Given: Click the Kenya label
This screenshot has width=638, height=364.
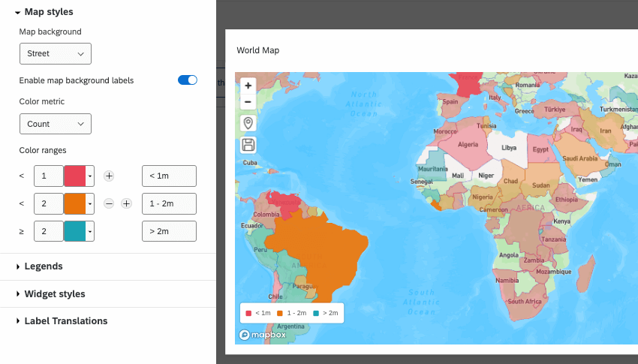Looking at the screenshot, I should (561, 221).
